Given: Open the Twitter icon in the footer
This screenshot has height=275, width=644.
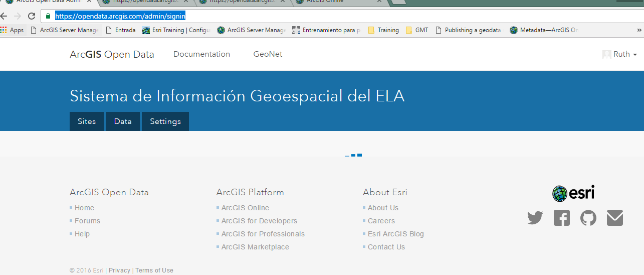Looking at the screenshot, I should click(535, 218).
